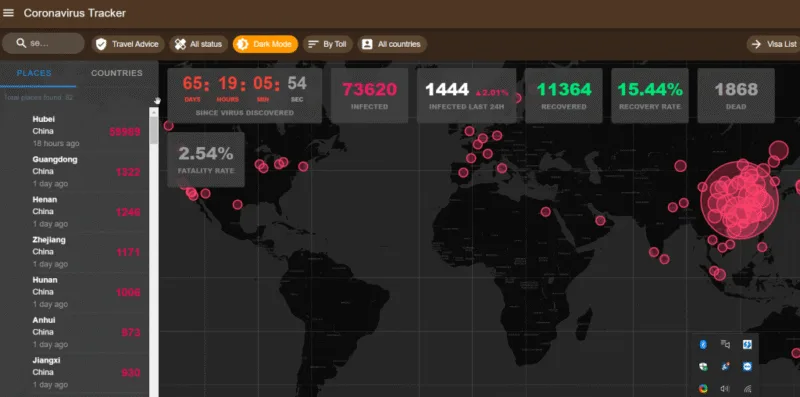Click the scrollbar up arrow in places list
Image resolution: width=800 pixels, height=397 pixels.
click(154, 112)
